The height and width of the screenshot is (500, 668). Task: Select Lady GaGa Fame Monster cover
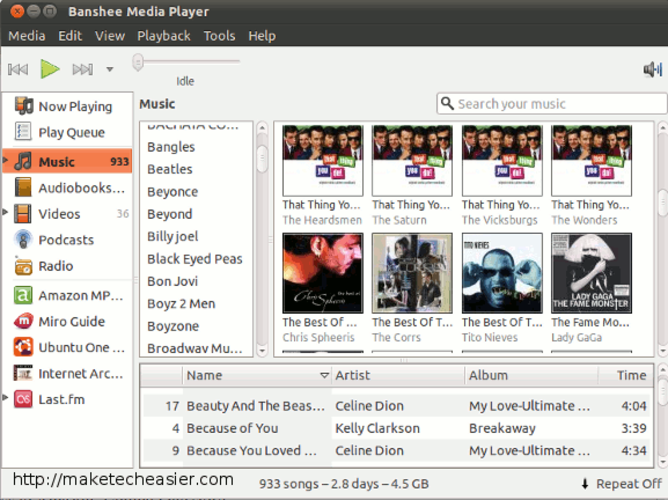(591, 273)
